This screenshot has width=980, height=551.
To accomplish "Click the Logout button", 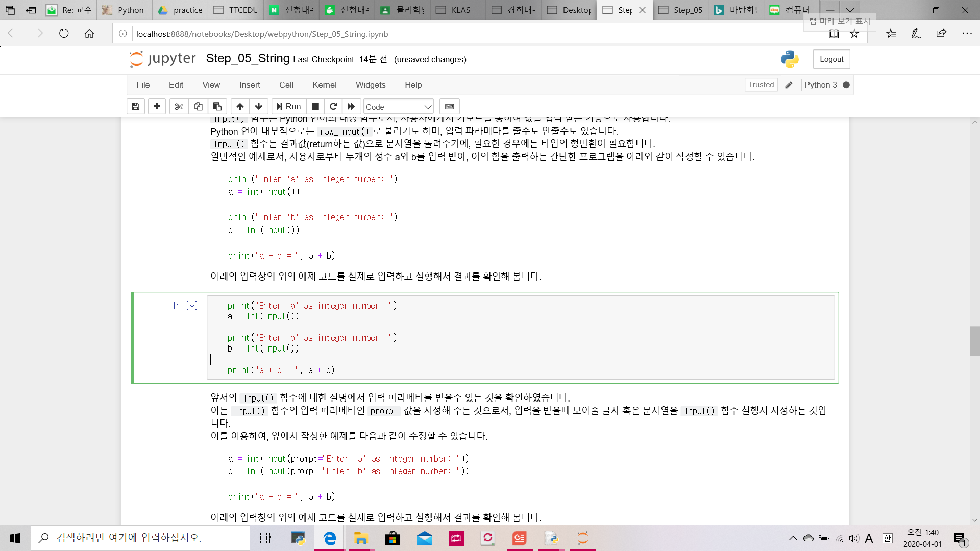I will [x=831, y=59].
